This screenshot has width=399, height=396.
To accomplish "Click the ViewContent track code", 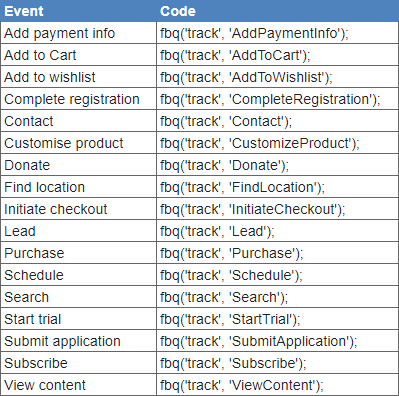I will 242,385.
